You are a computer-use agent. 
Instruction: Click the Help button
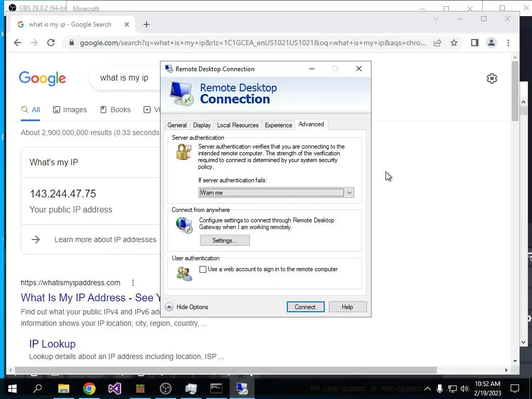point(348,307)
